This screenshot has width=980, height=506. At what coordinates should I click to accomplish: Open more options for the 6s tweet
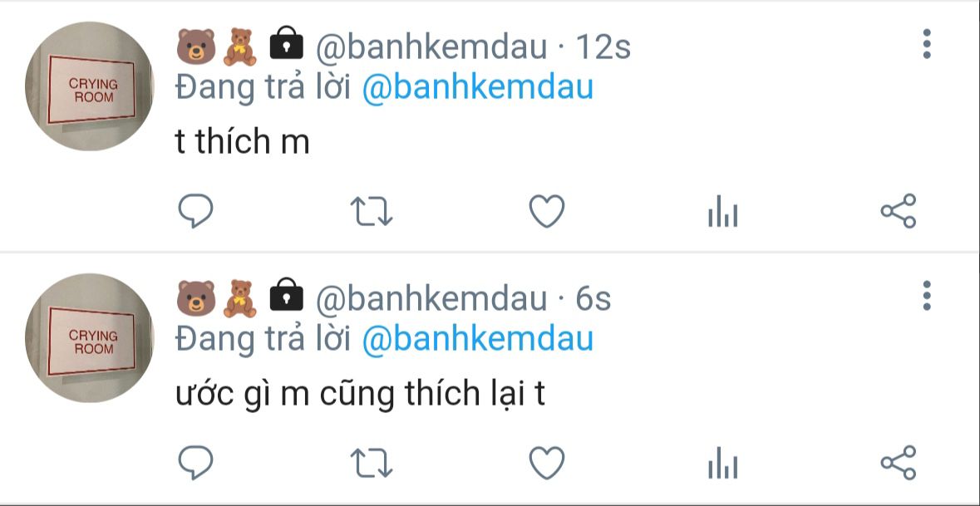927,296
